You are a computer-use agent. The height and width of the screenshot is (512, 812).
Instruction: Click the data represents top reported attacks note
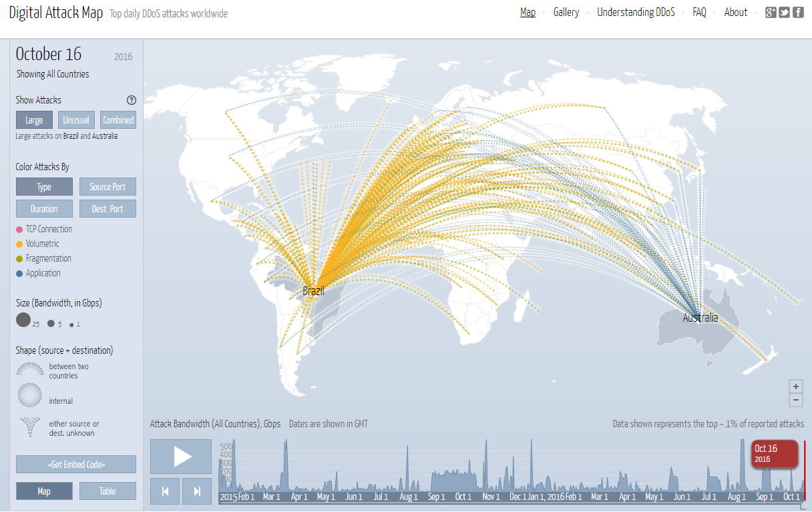[708, 424]
